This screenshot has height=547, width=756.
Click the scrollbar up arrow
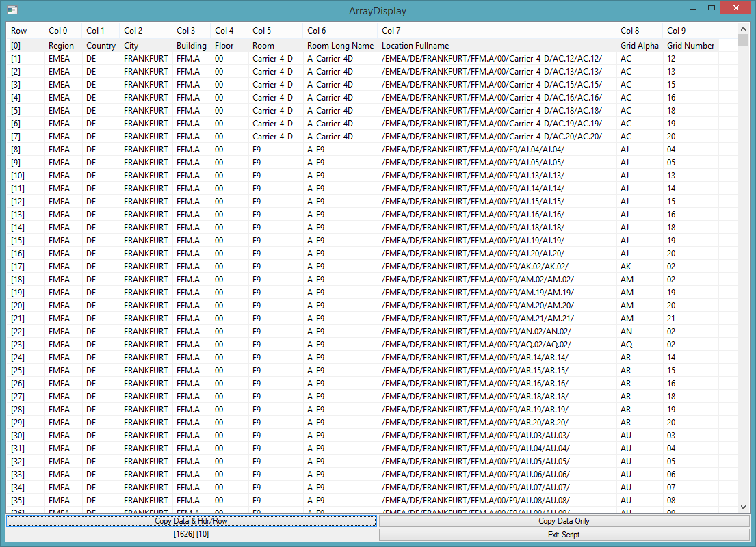[744, 29]
